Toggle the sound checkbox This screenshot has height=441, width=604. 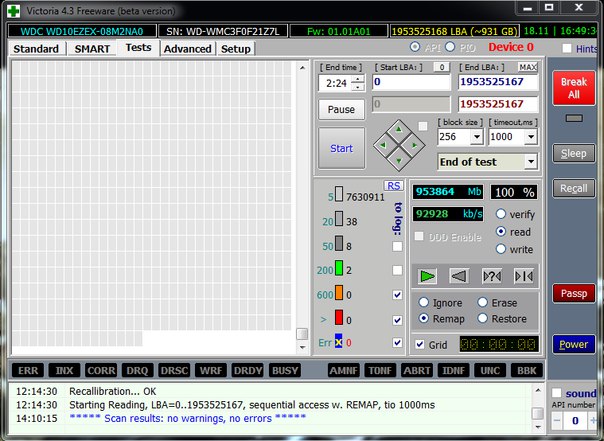click(x=556, y=393)
